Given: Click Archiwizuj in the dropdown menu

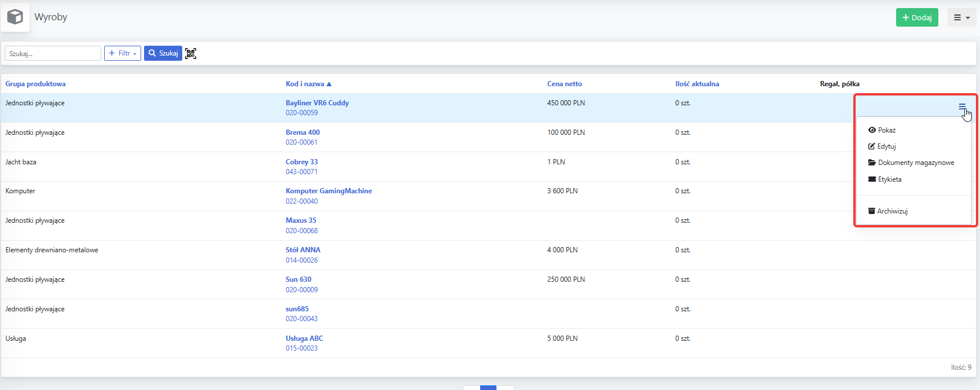Looking at the screenshot, I should pos(888,211).
